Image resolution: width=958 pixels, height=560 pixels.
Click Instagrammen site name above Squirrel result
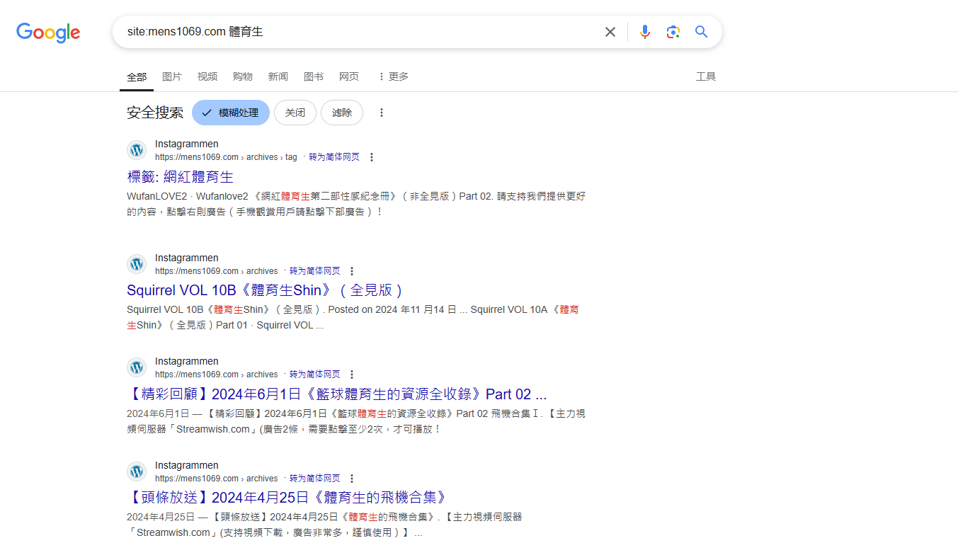[x=187, y=258]
